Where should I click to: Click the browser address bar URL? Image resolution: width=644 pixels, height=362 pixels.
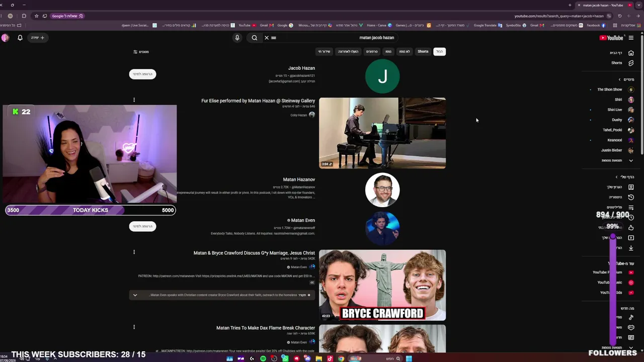tap(558, 16)
